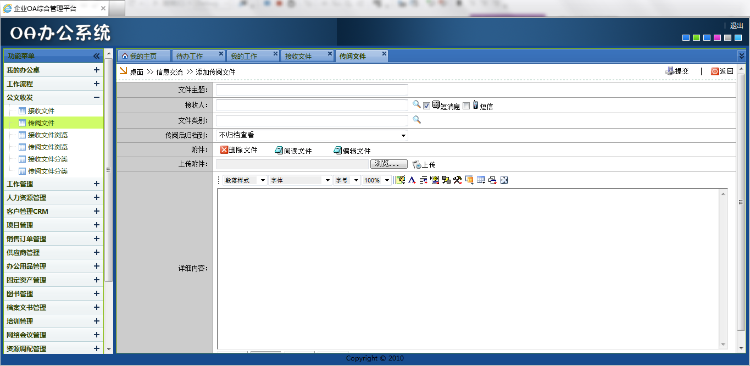Click the 编辑文件 edit file icon
750x366 pixels.
338,150
